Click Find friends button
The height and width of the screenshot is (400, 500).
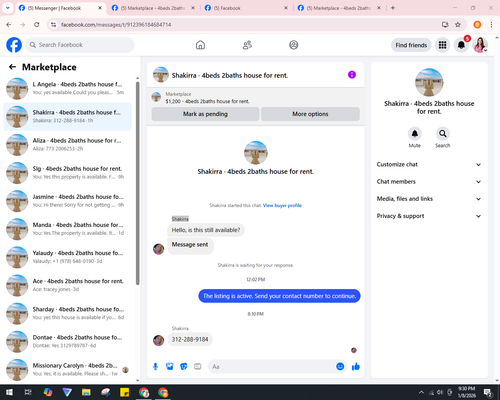[411, 45]
